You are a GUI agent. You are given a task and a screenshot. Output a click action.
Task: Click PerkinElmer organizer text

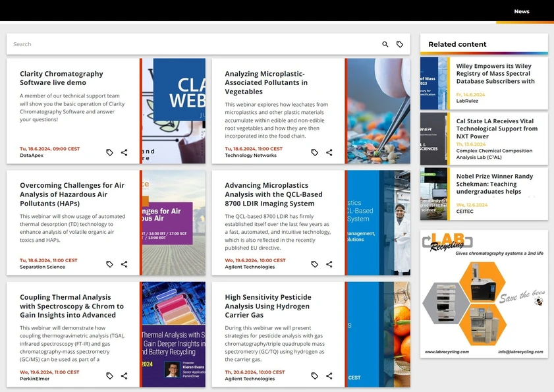coord(35,379)
